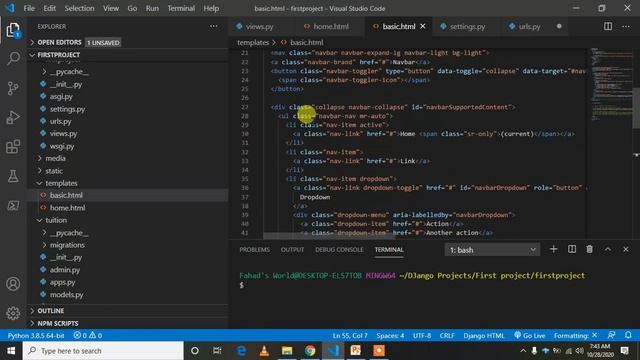Image resolution: width=640 pixels, height=360 pixels.
Task: Open Chrome from the taskbar
Action: tap(310, 351)
